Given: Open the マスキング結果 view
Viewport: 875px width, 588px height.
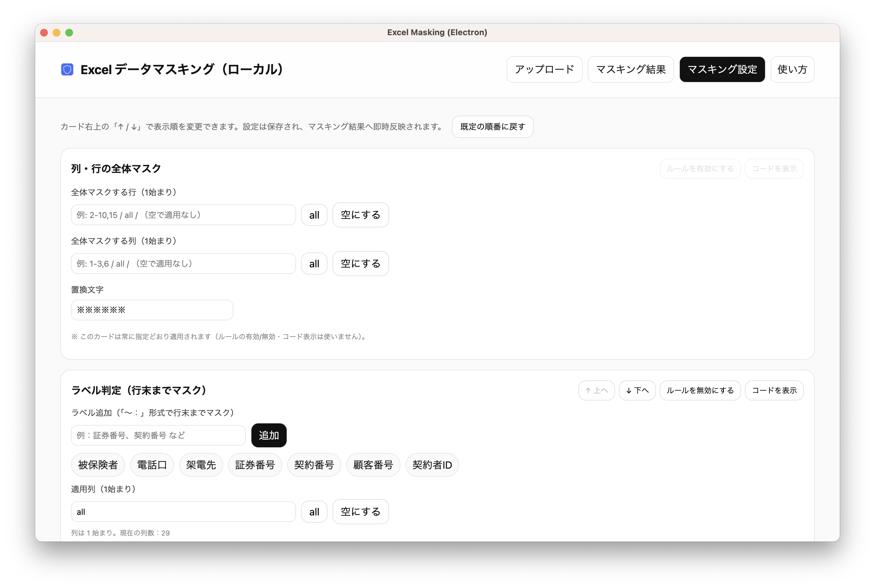Looking at the screenshot, I should click(x=631, y=69).
